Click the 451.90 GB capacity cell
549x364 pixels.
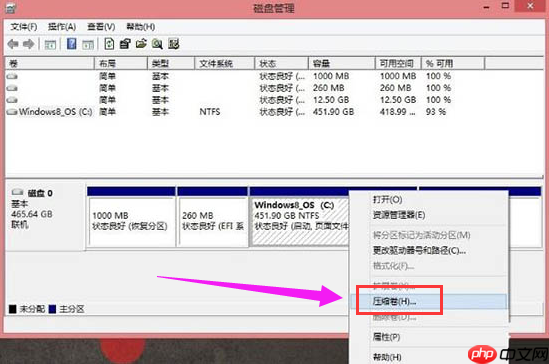333,112
